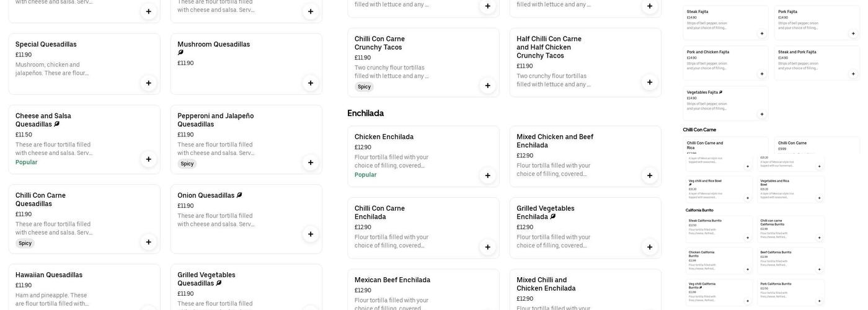The height and width of the screenshot is (310, 868).
Task: Click the Enchilada section heading
Action: (366, 113)
